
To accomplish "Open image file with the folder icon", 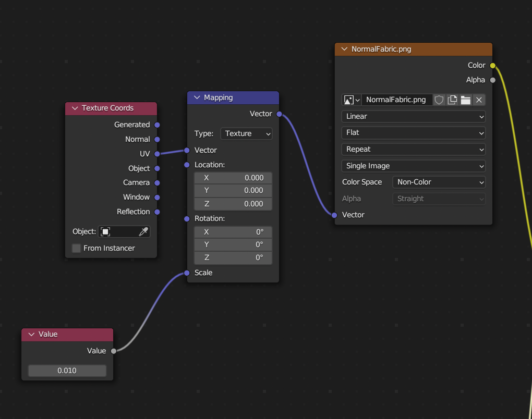I will coord(465,100).
